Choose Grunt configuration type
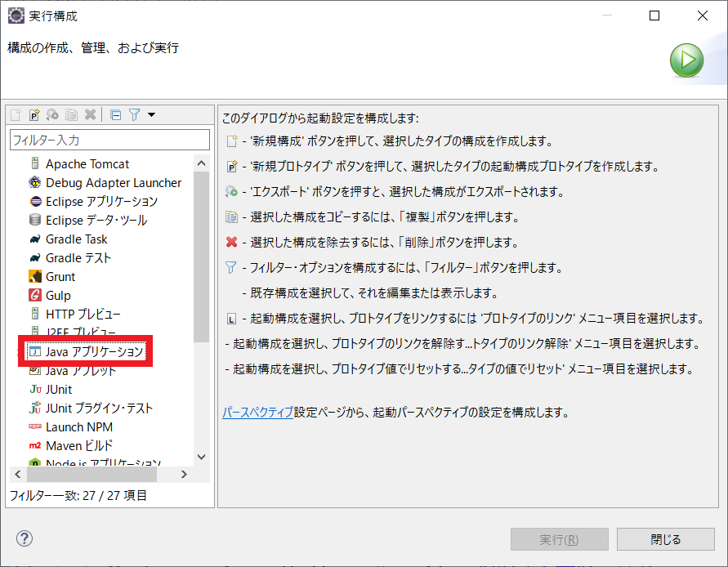This screenshot has width=728, height=567. [x=60, y=277]
